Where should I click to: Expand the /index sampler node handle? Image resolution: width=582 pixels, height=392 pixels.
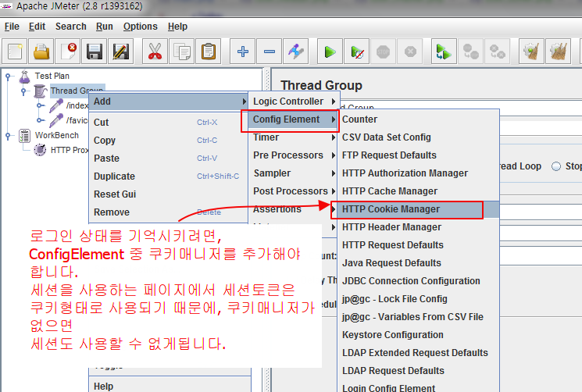coord(39,106)
